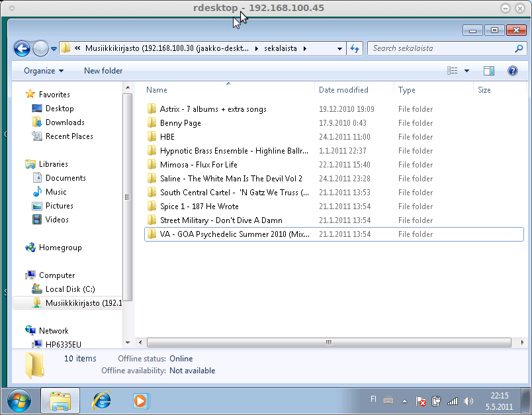Click the search magnifier icon
This screenshot has width=532, height=415.
pyautogui.click(x=519, y=48)
